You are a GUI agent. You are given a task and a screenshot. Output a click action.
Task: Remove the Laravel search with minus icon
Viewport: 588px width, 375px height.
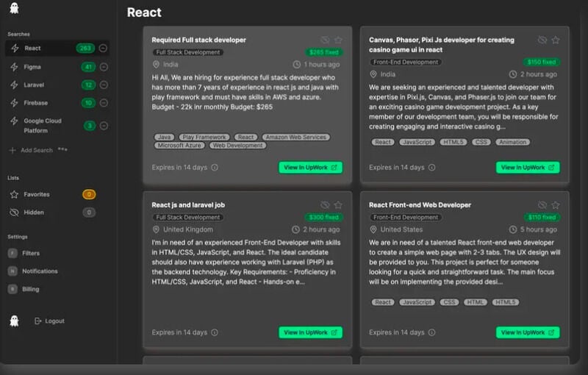(x=104, y=85)
